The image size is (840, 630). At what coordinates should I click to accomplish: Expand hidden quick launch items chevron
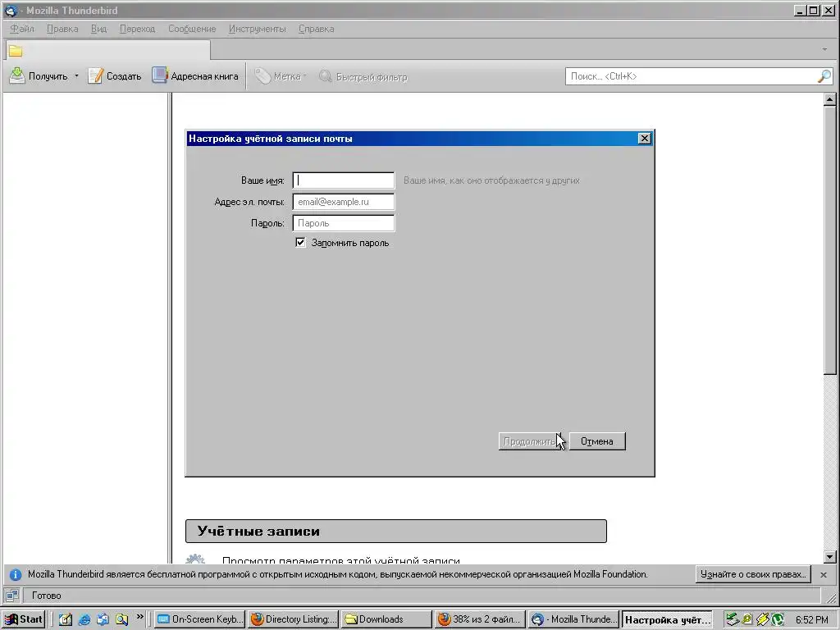(139, 617)
